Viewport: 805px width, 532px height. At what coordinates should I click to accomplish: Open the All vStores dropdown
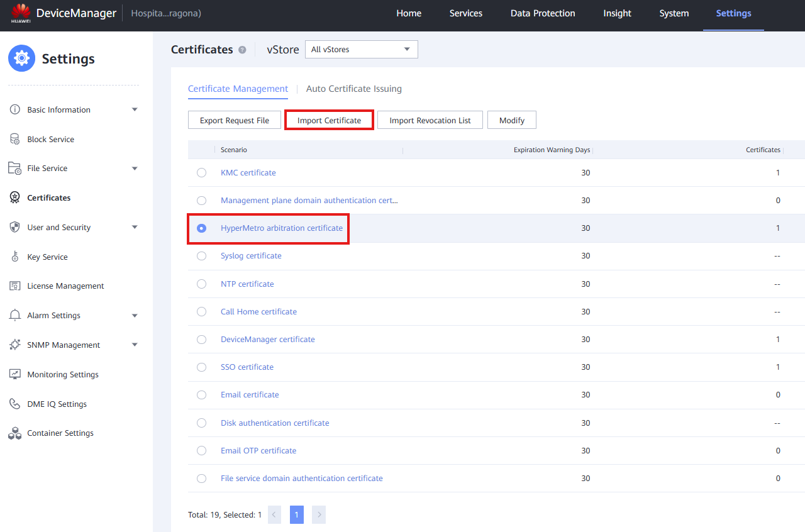(x=361, y=49)
